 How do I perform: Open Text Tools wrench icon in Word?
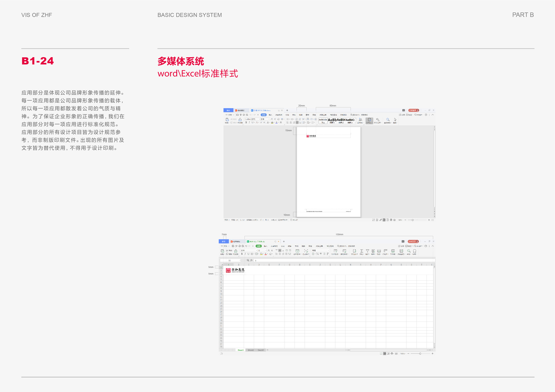[378, 120]
